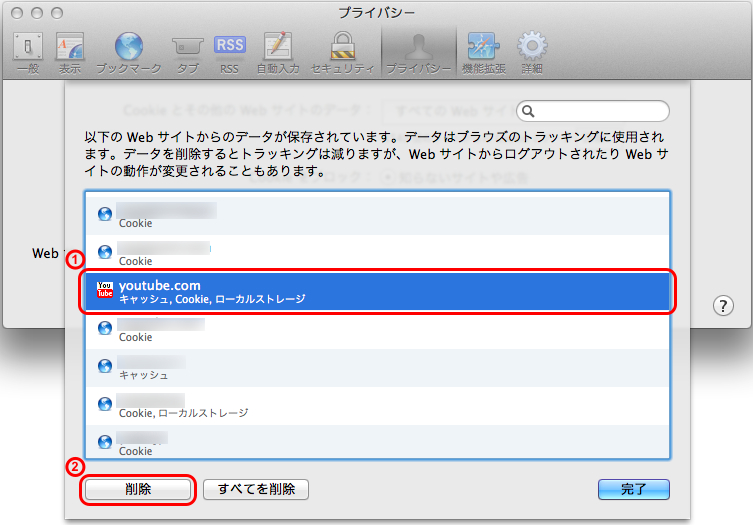Open the RSS preferences pane
Screen dimensions: 753x525
(x=230, y=53)
